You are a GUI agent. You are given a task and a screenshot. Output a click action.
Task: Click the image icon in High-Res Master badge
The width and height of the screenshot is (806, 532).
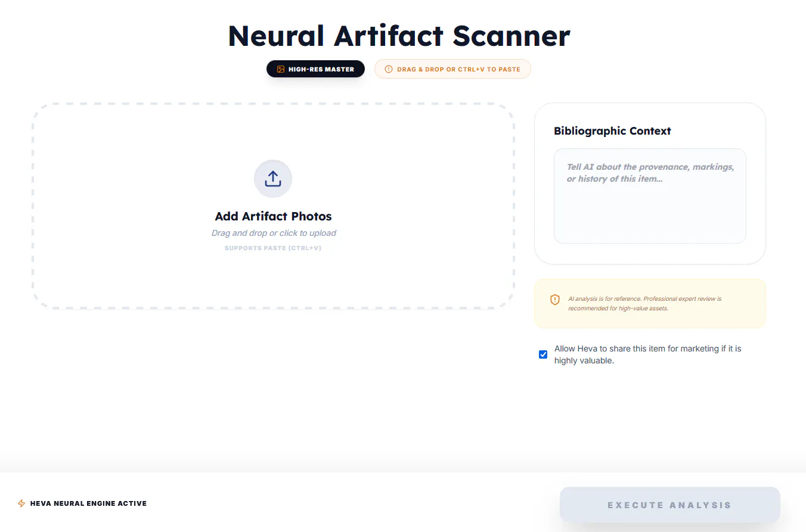(281, 69)
